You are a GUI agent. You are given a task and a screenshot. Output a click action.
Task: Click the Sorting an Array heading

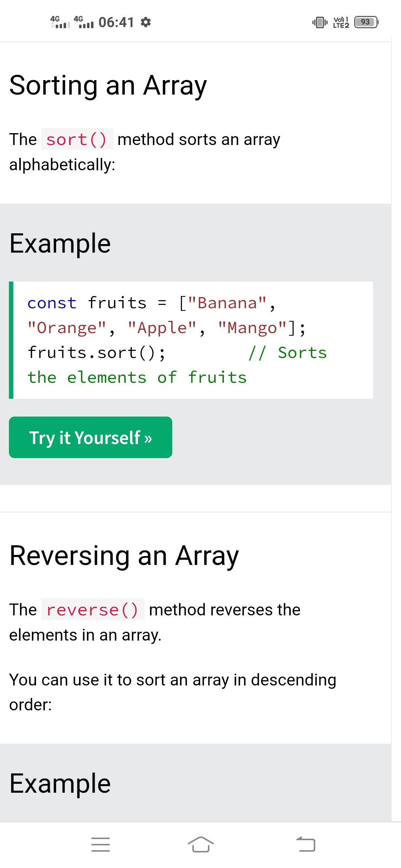pyautogui.click(x=108, y=86)
